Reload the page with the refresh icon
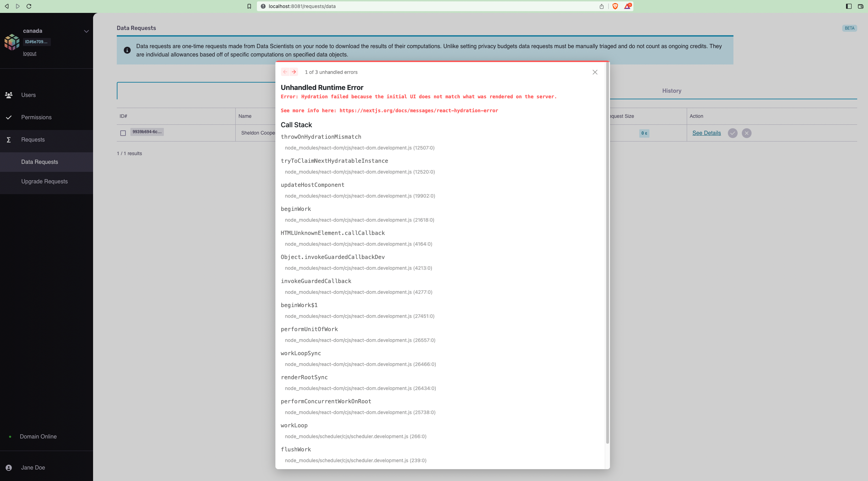 coord(29,6)
